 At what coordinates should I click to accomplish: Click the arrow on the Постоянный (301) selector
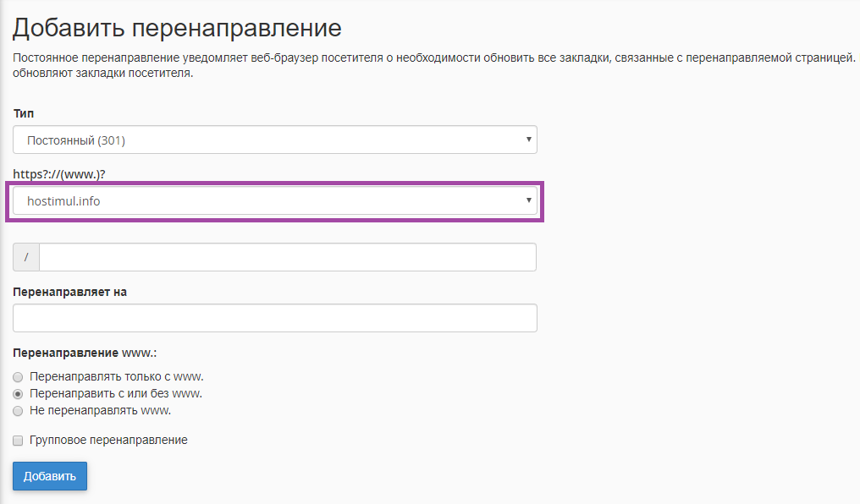(528, 140)
